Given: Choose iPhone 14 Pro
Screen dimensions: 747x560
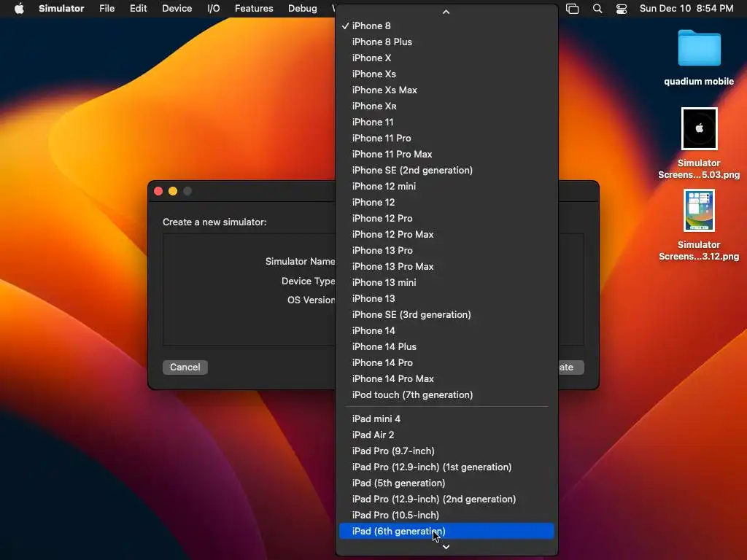Looking at the screenshot, I should click(x=446, y=362).
